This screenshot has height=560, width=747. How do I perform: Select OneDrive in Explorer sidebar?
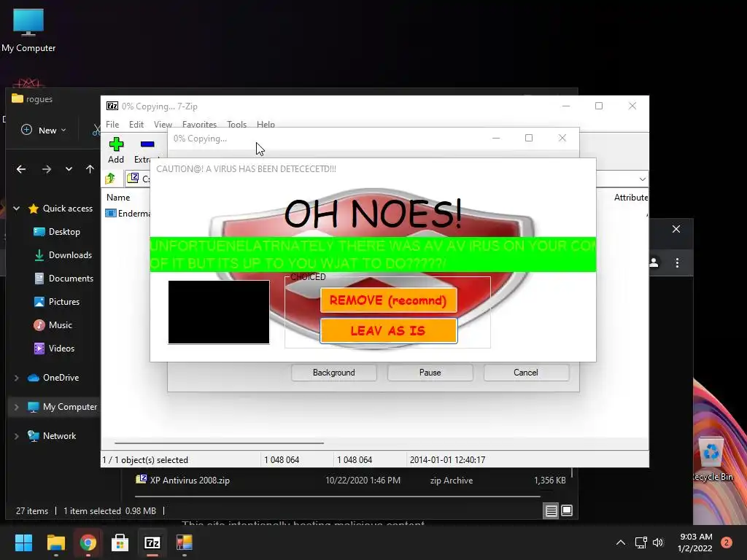[x=53, y=378]
